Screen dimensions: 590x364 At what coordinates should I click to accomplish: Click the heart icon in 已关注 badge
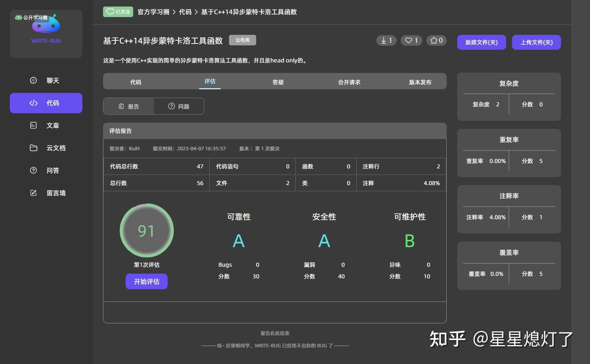pyautogui.click(x=110, y=12)
